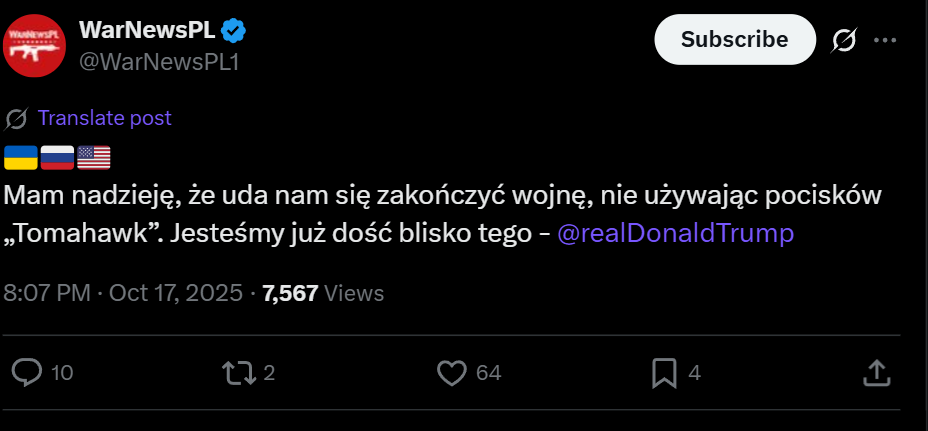Click the like count 64

coord(488,373)
